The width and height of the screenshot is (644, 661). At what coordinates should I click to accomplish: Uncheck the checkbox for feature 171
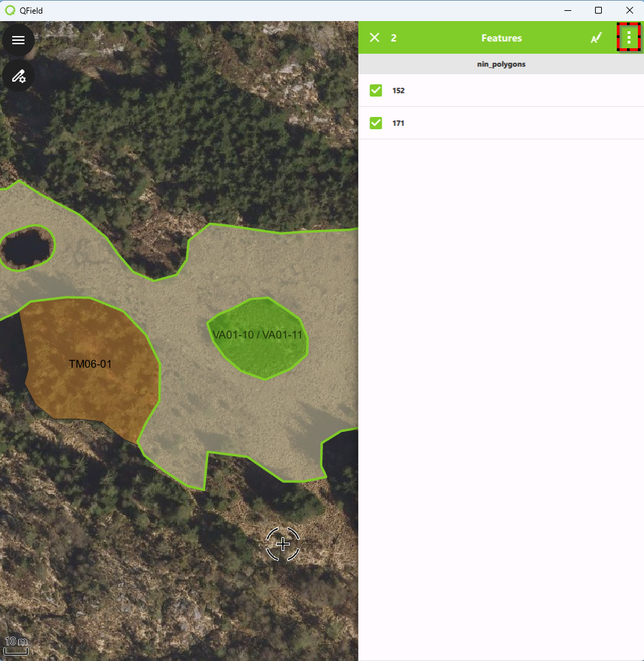tap(375, 123)
